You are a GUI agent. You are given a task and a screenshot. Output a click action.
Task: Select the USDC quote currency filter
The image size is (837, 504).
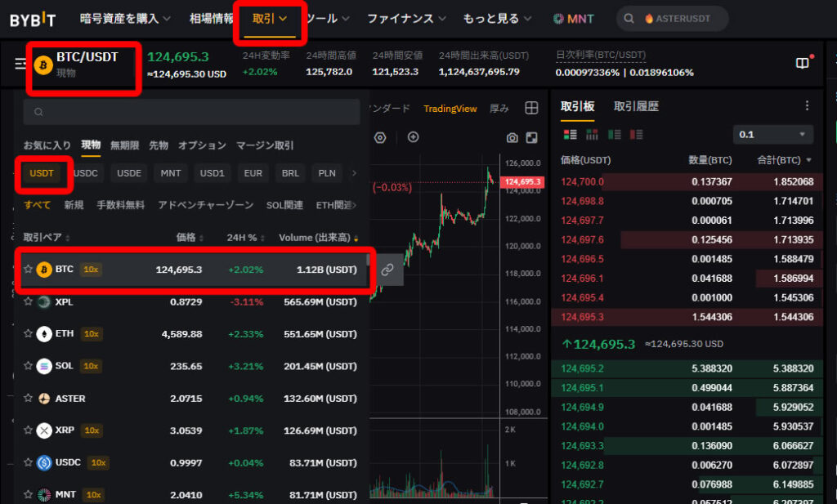[x=86, y=173]
